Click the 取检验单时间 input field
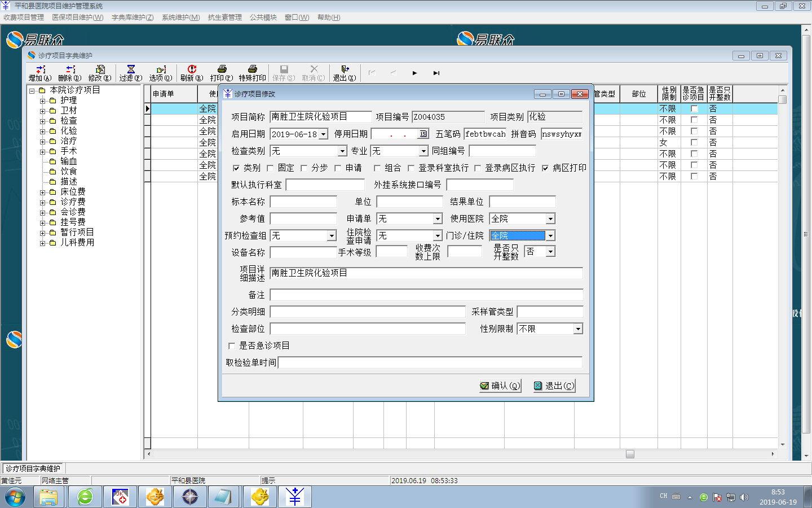This screenshot has width=812, height=508. pyautogui.click(x=430, y=362)
